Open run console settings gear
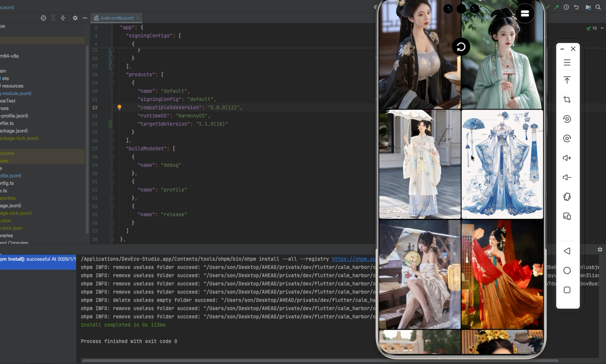The width and height of the screenshot is (606, 364). (x=600, y=249)
